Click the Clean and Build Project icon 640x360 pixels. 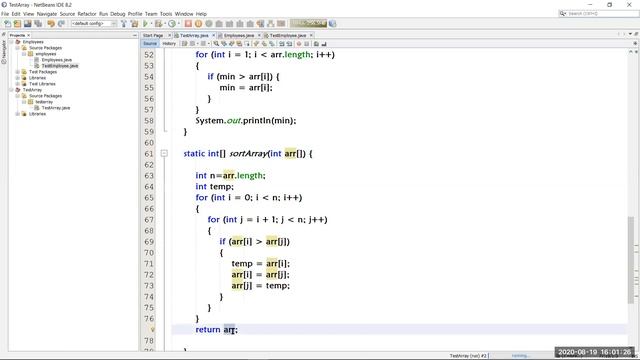coord(134,24)
